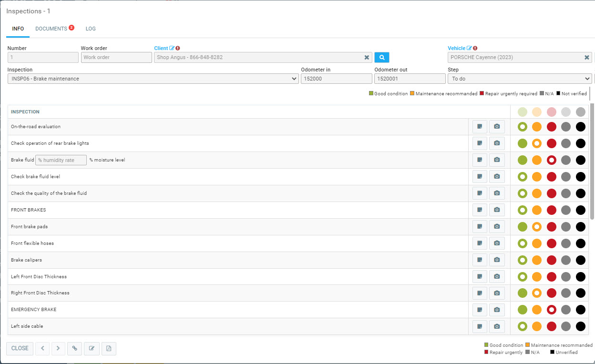Go to next inspection arrow
Image resolution: width=595 pixels, height=364 pixels.
(58, 348)
